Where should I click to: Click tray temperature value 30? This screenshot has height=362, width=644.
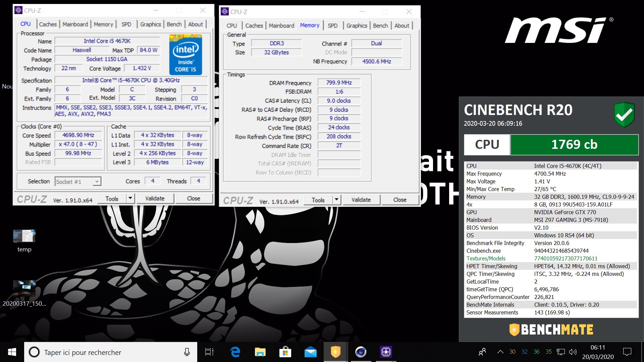pyautogui.click(x=512, y=352)
